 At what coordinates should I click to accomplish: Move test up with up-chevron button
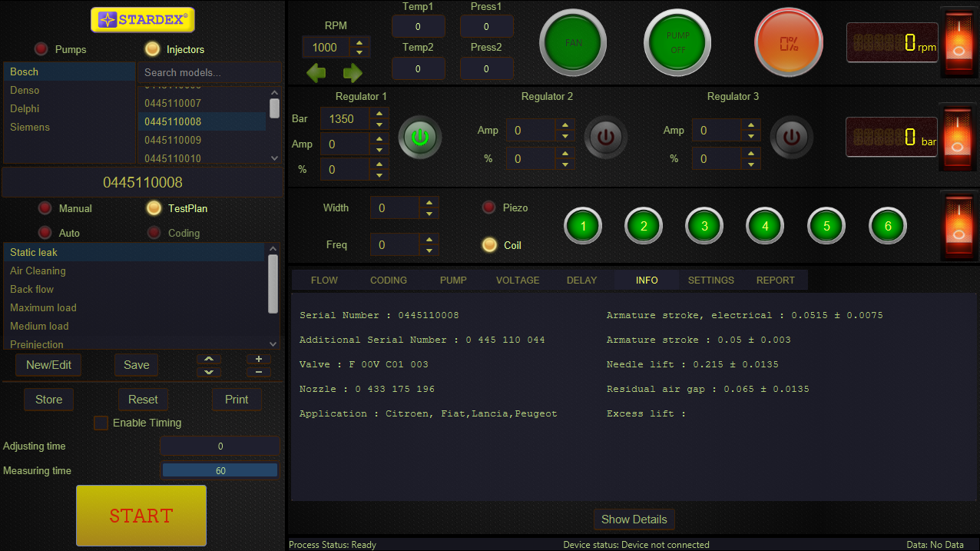coord(209,359)
